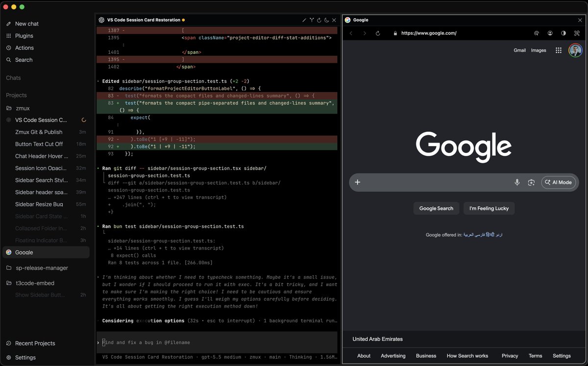
Task: Click the New chat pencil icon
Action: [x=8, y=24]
